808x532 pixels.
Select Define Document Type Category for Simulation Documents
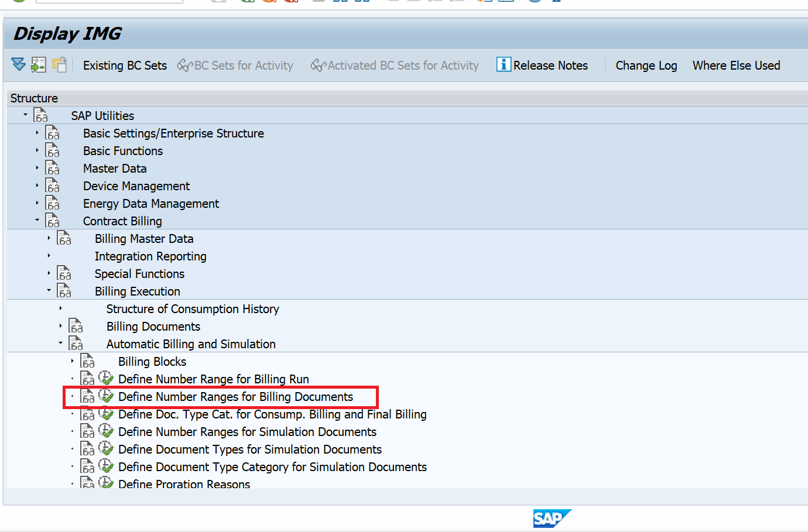click(x=272, y=467)
